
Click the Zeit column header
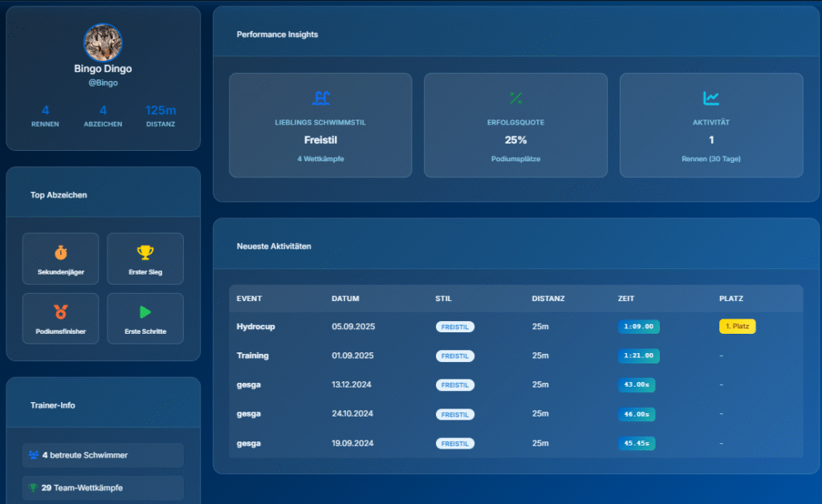626,299
